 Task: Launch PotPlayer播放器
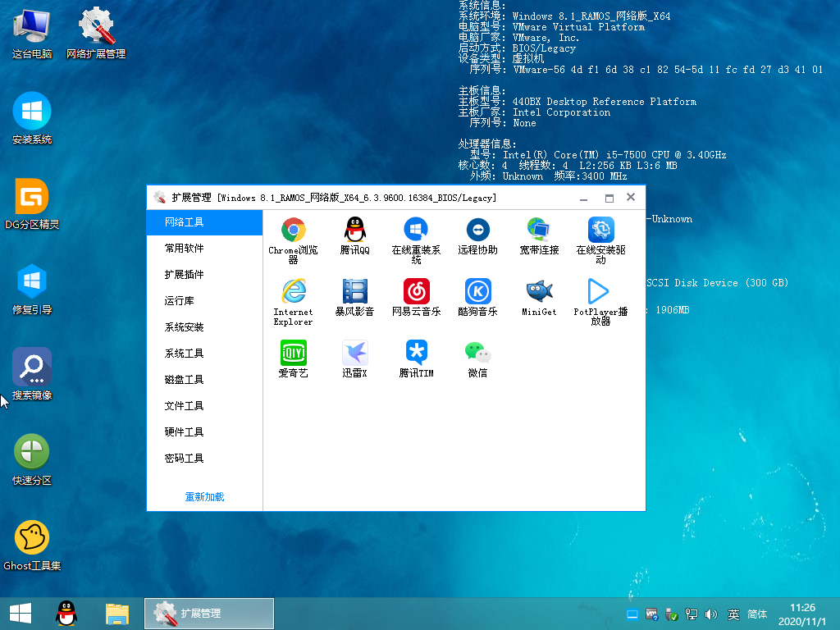click(x=601, y=302)
